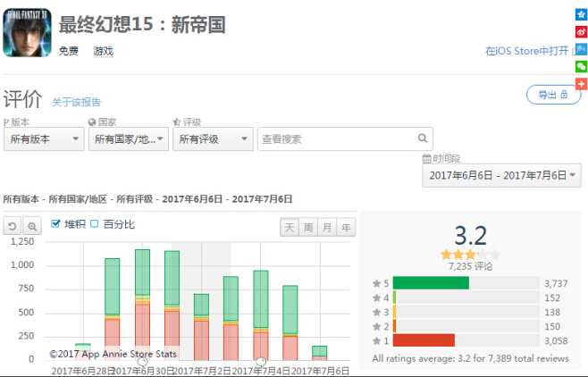The image size is (588, 377).
Task: Click the chart zoom magnifier icon
Action: click(x=32, y=226)
